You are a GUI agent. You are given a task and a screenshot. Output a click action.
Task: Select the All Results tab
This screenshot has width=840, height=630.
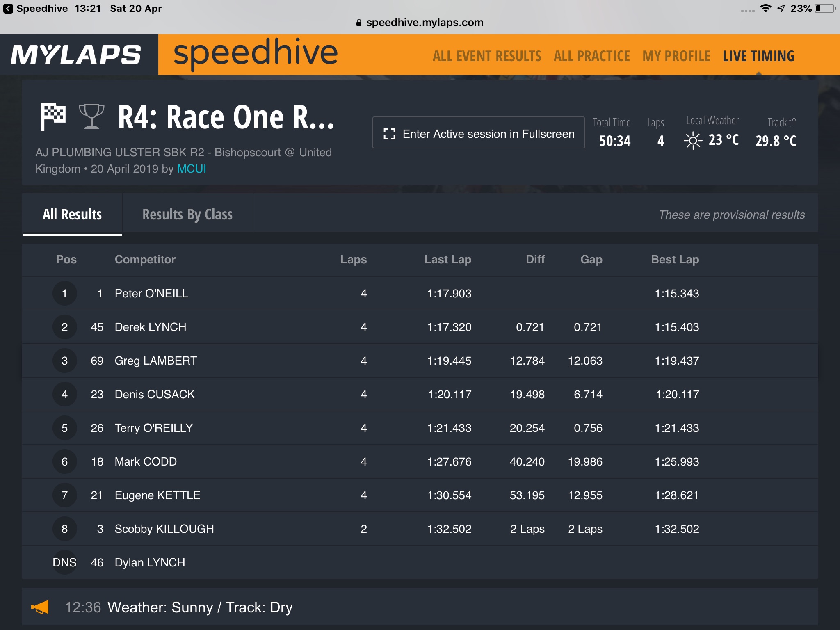[x=72, y=214]
